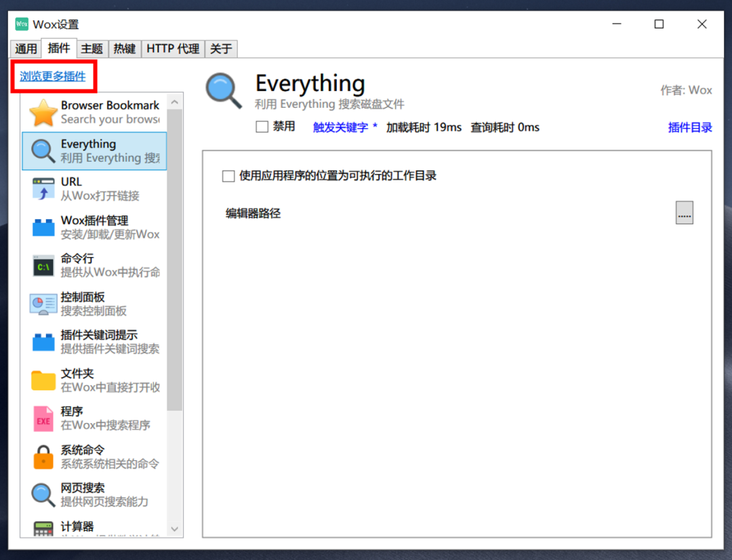Viewport: 732px width, 560px height.
Task: Select the 程序 plugin name
Action: [72, 412]
